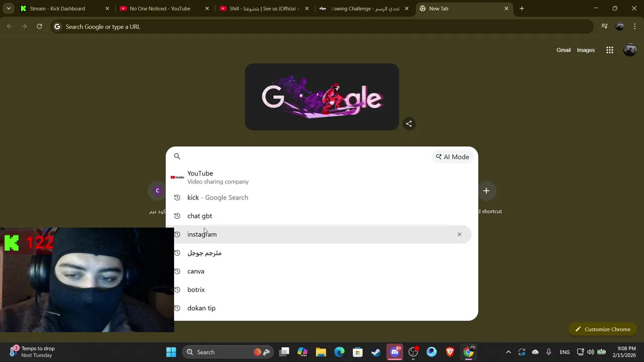Viewport: 644px width, 362px height.
Task: Open Microsoft Store from the taskbar
Action: tap(358, 352)
